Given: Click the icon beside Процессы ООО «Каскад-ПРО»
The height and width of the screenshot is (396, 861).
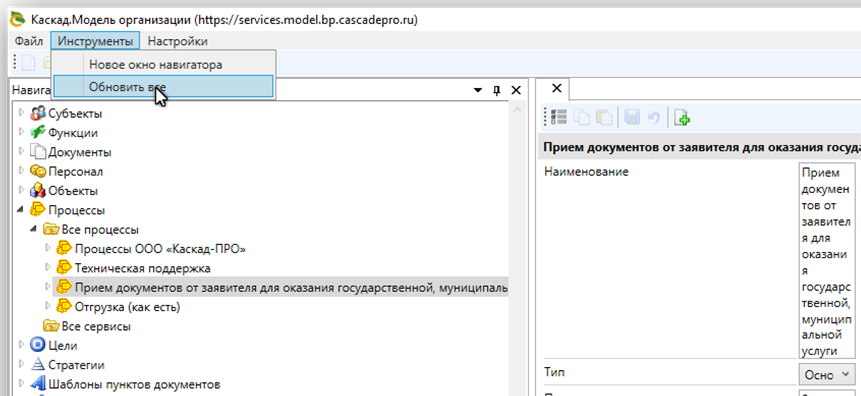Looking at the screenshot, I should pyautogui.click(x=65, y=248).
